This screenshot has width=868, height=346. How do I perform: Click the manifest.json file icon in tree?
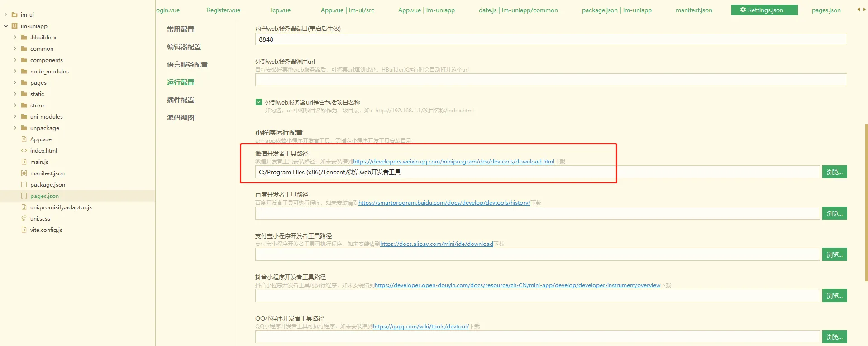coord(24,173)
